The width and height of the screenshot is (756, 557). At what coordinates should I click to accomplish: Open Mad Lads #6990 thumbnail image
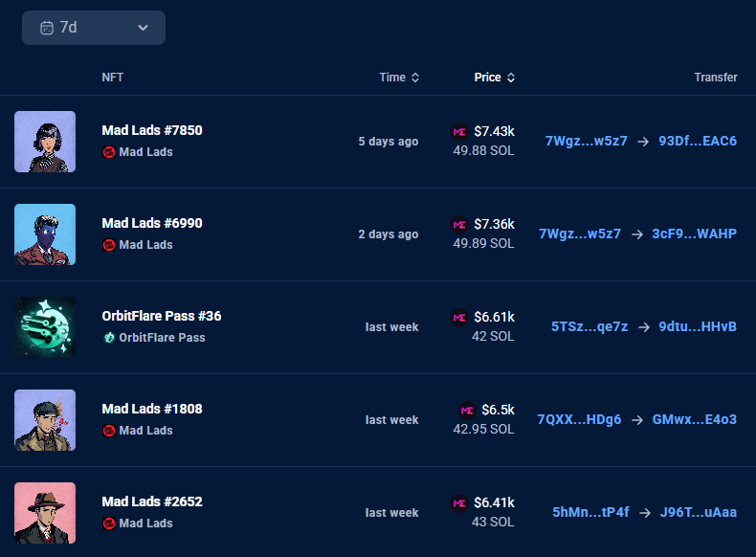pyautogui.click(x=45, y=234)
